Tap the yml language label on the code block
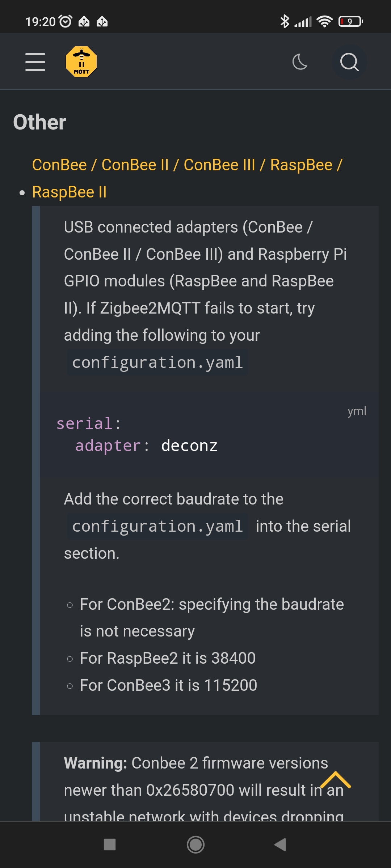The height and width of the screenshot is (868, 391). pyautogui.click(x=357, y=411)
